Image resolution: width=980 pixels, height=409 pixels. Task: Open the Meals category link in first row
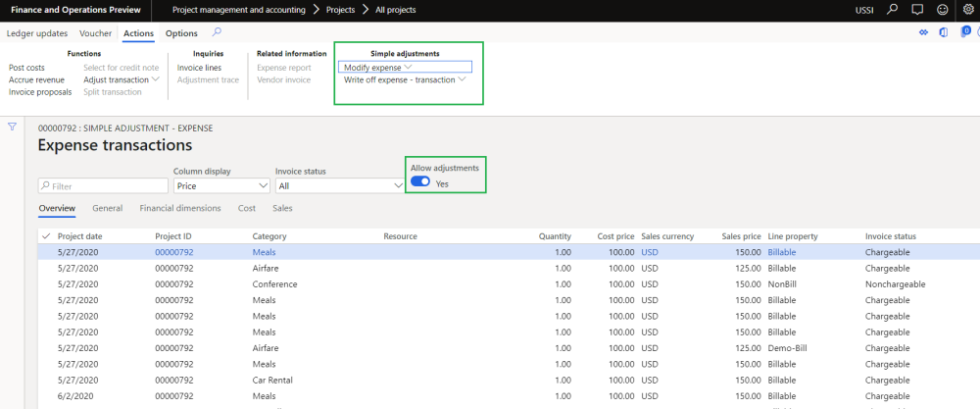point(264,252)
